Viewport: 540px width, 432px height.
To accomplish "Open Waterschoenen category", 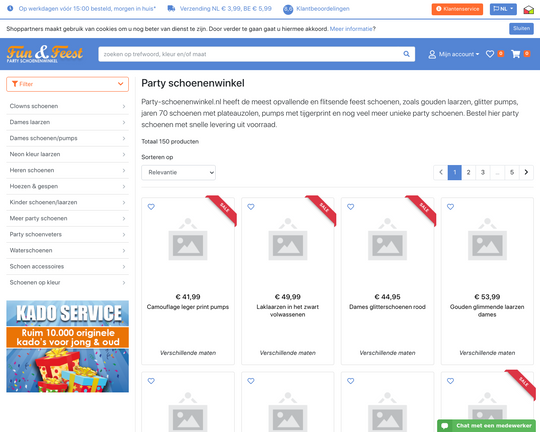I will point(68,250).
